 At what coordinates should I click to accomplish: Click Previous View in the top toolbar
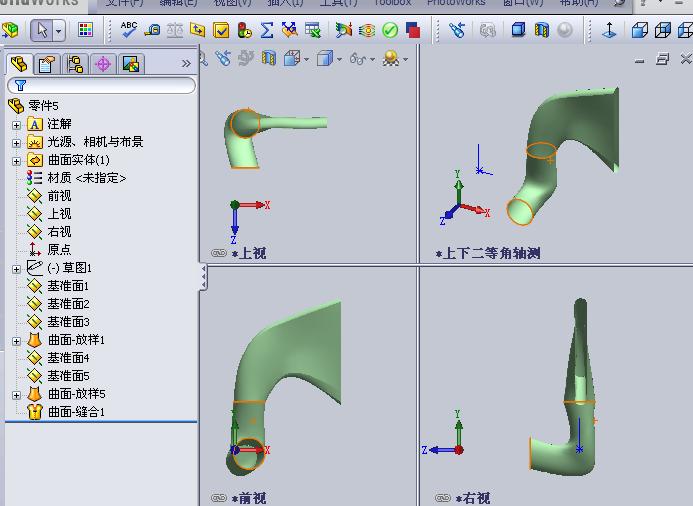[457, 30]
